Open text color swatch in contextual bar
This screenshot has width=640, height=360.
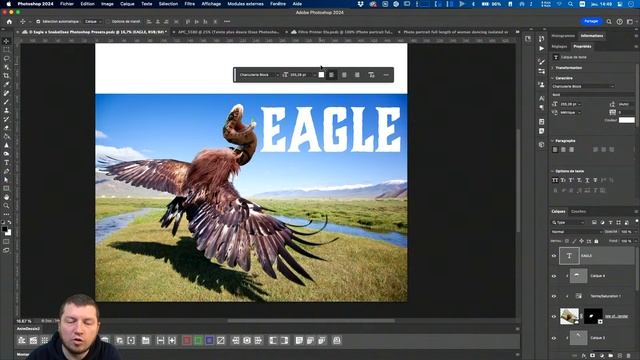[321, 75]
